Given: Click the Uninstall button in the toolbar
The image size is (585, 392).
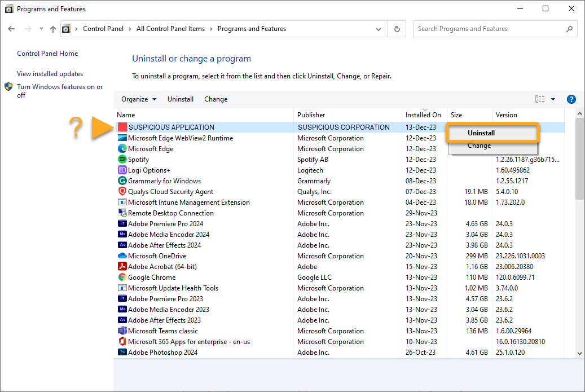Looking at the screenshot, I should pos(181,99).
